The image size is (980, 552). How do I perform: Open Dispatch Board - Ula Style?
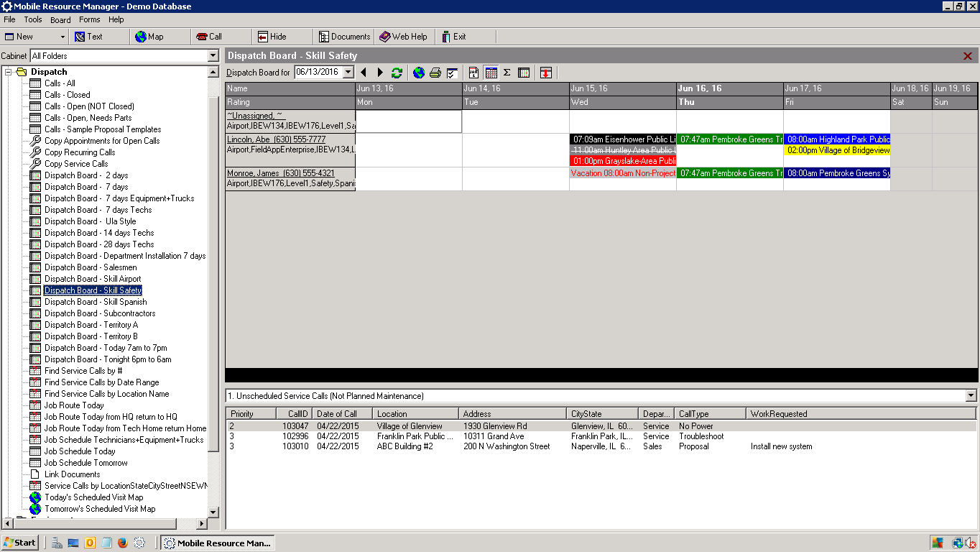pos(90,221)
